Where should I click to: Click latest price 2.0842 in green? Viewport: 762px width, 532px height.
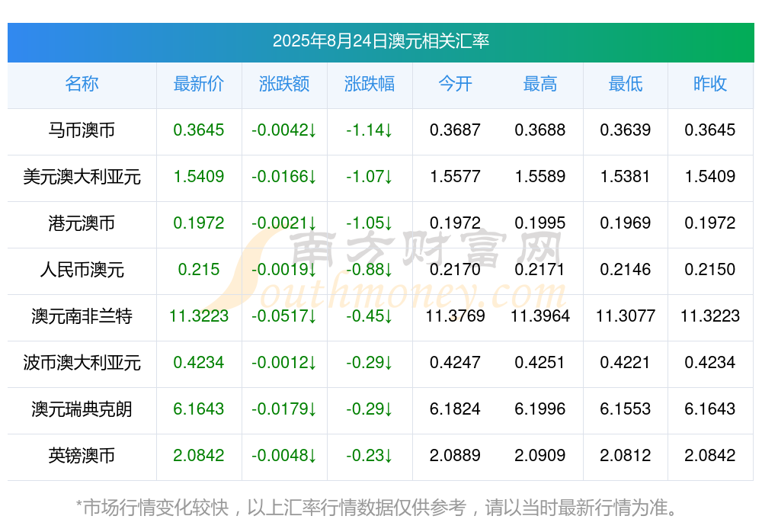point(199,456)
